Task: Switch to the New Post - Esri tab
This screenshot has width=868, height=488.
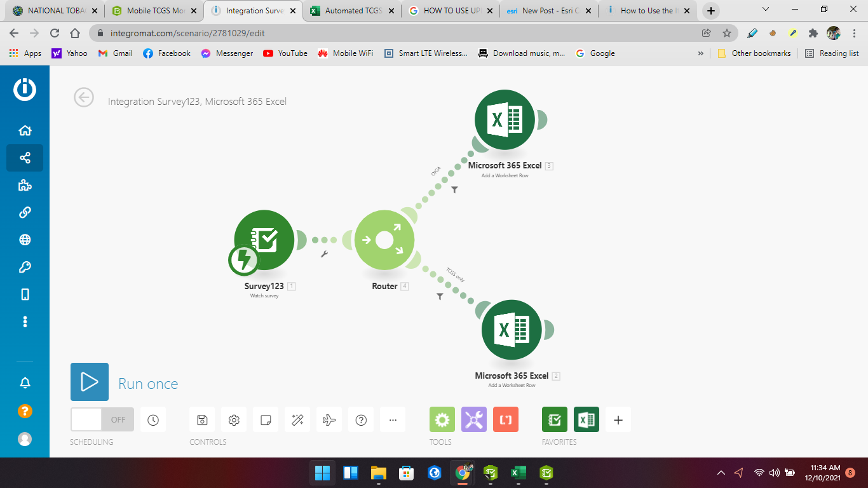Action: 549,11
